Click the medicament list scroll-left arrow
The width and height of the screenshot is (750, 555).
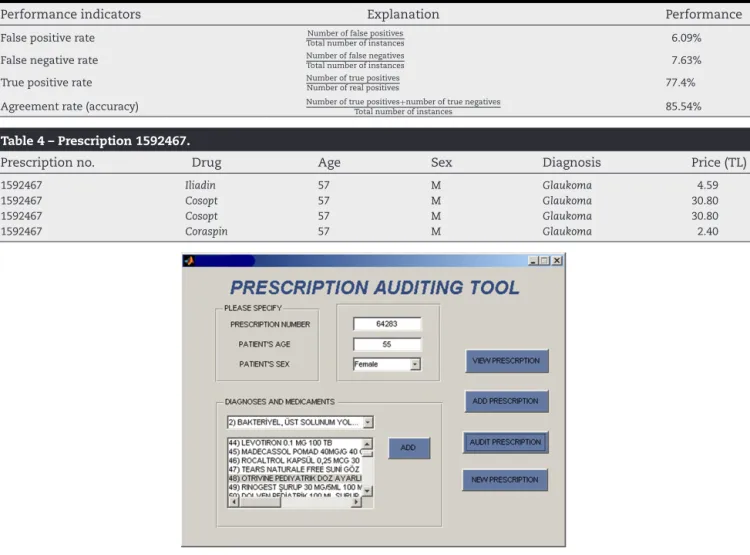click(x=233, y=502)
